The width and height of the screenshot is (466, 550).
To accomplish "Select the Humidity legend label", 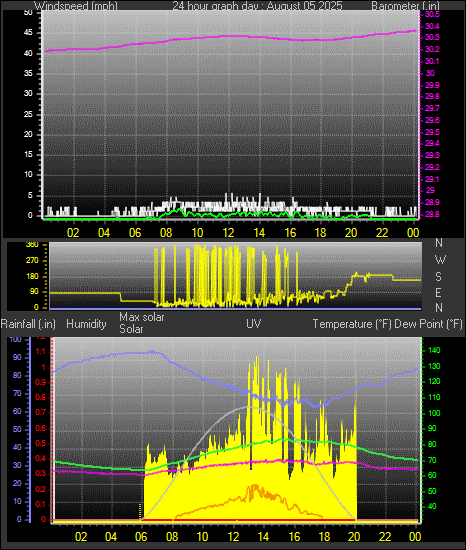I will tap(86, 324).
